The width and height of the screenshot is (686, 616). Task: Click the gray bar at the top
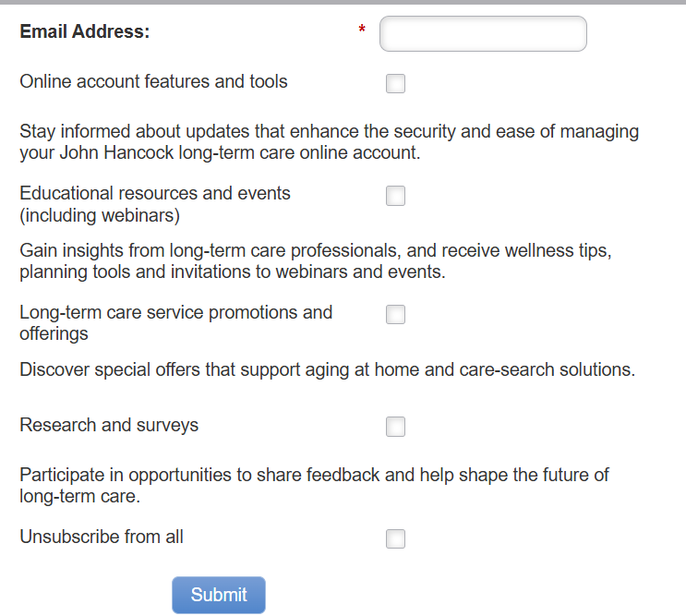click(343, 2)
